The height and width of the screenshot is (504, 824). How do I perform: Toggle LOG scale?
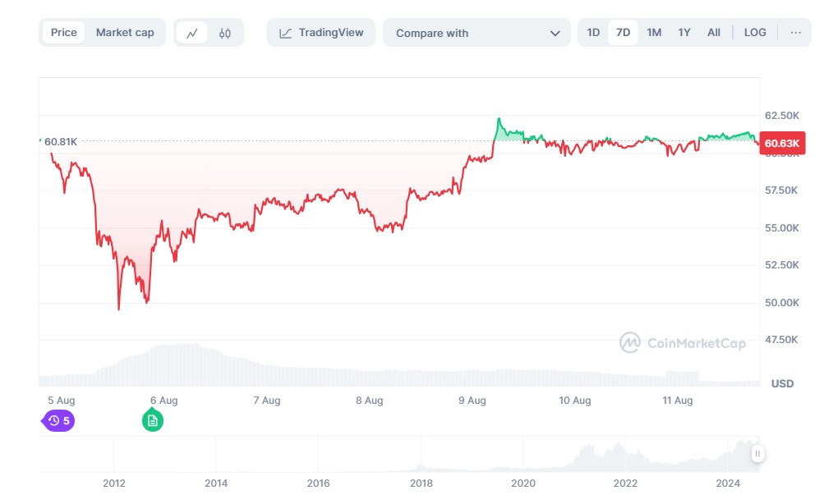(x=755, y=33)
